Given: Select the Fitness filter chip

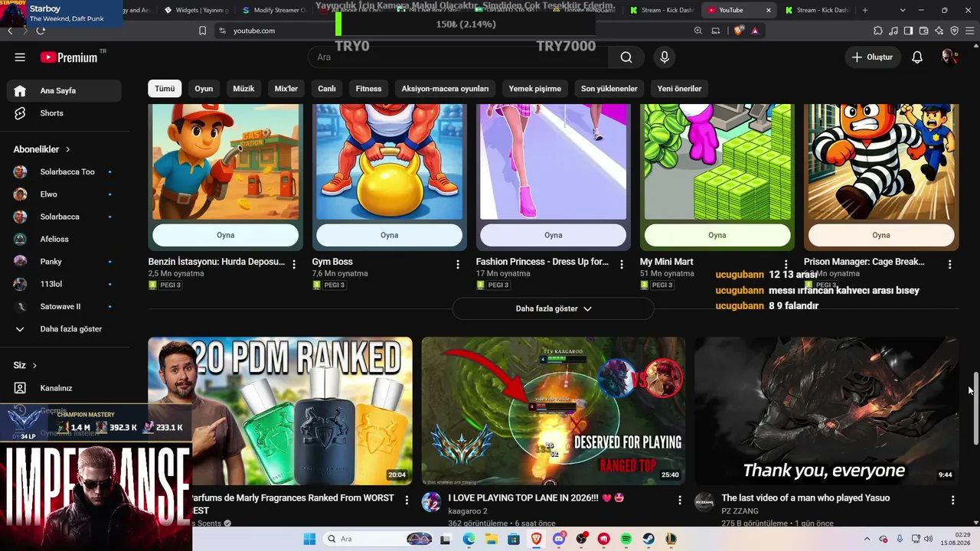Looking at the screenshot, I should click(368, 89).
